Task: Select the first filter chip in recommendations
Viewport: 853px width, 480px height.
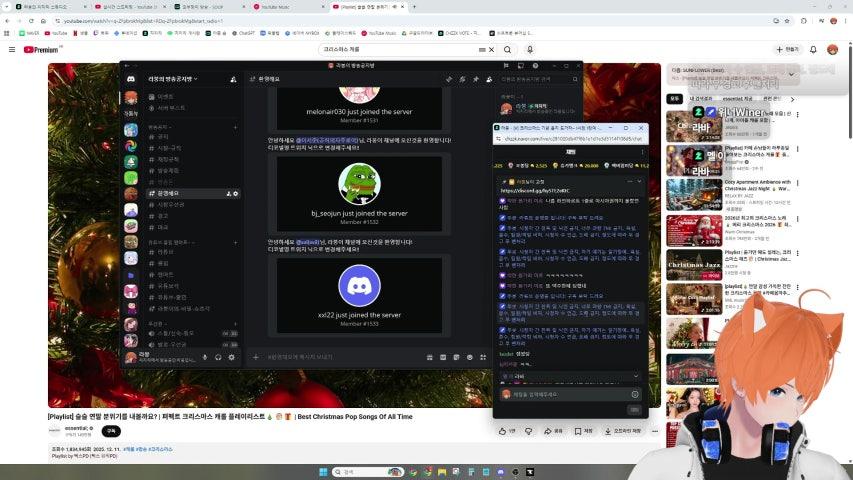Action: coord(675,99)
